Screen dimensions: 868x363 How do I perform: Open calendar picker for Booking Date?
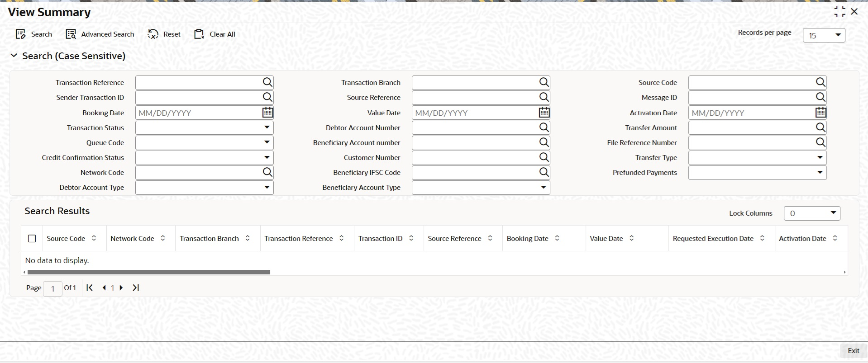(267, 113)
